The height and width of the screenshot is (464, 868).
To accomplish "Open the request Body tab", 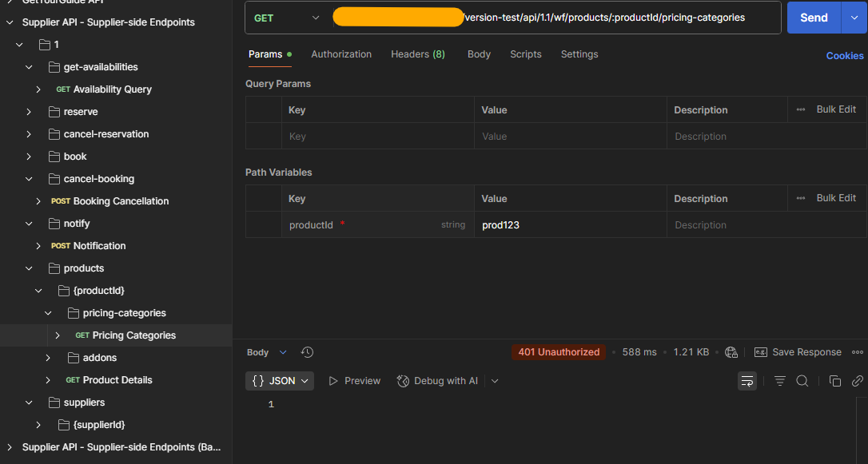I will click(479, 54).
